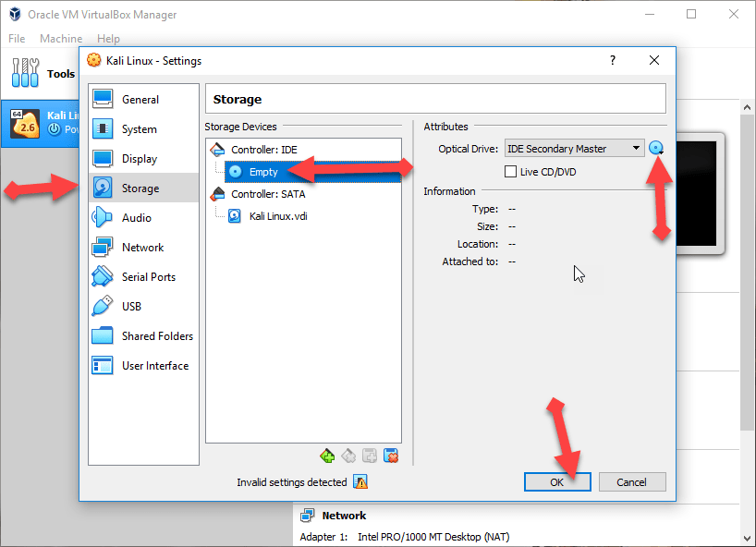Open the Machine menu
This screenshot has height=547, width=756.
[x=61, y=39]
